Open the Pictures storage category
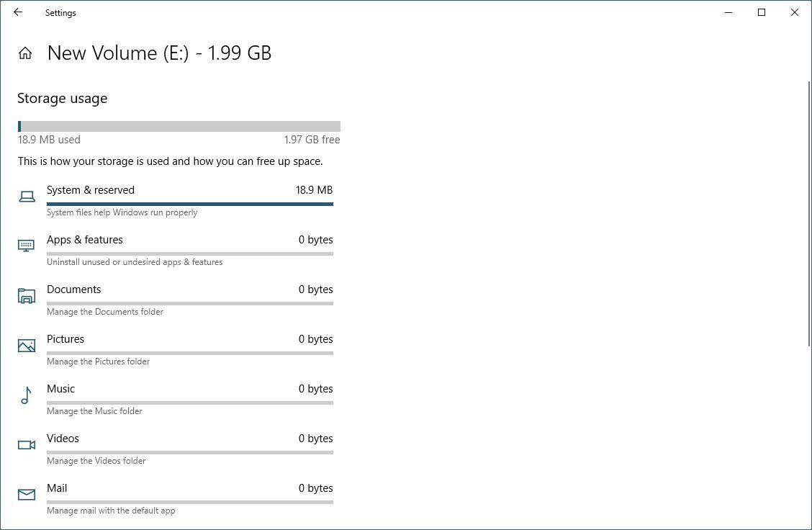Image resolution: width=812 pixels, height=530 pixels. coord(66,339)
